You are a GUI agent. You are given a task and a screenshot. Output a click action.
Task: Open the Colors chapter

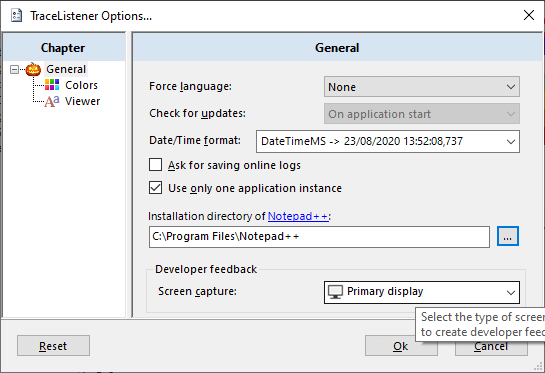(81, 85)
